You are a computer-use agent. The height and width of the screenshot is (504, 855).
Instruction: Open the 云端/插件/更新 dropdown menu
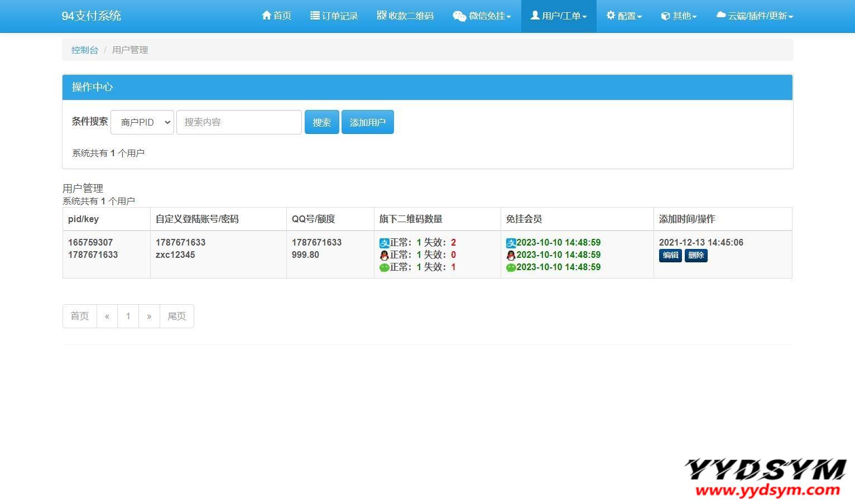click(x=754, y=16)
